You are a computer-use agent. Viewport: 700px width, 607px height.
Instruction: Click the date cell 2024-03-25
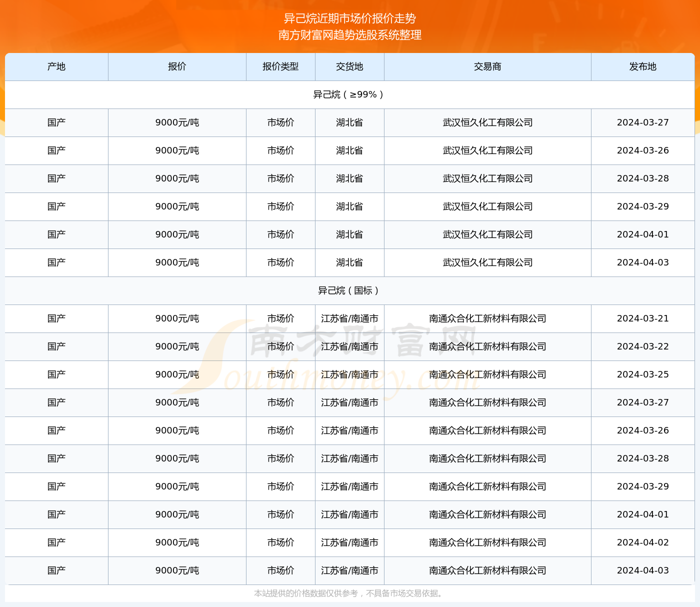click(x=643, y=374)
